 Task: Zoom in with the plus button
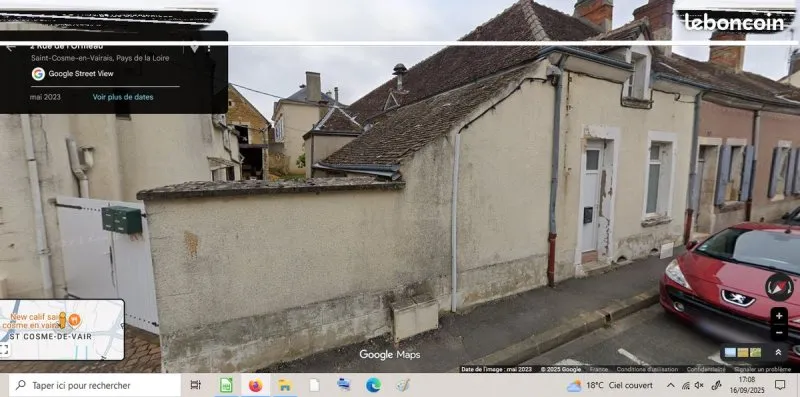click(x=779, y=316)
